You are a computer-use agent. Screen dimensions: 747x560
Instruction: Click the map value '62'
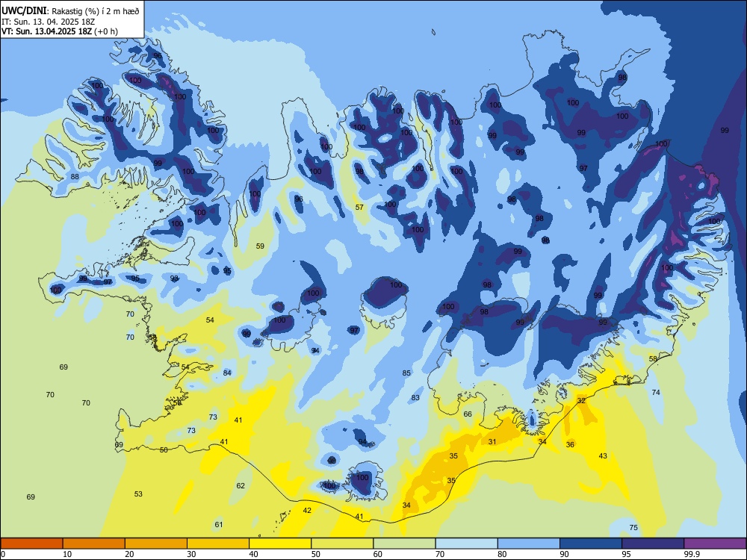tap(241, 486)
